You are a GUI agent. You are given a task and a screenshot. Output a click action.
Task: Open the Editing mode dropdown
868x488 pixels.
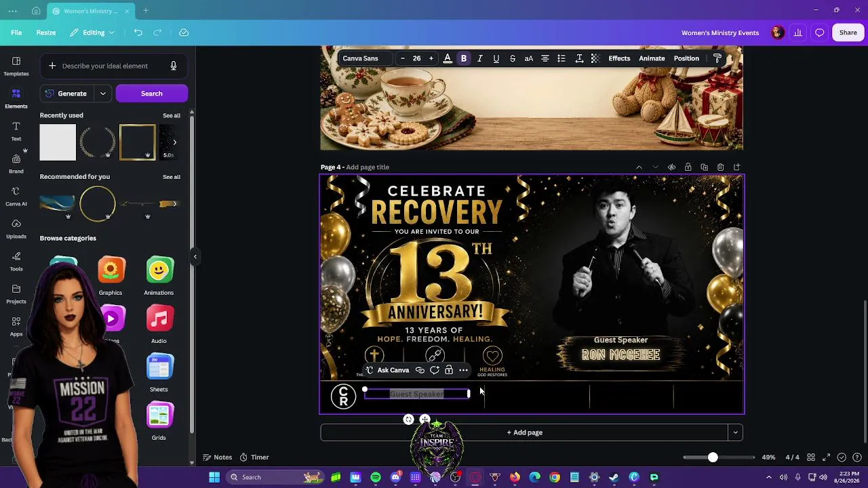pyautogui.click(x=93, y=33)
